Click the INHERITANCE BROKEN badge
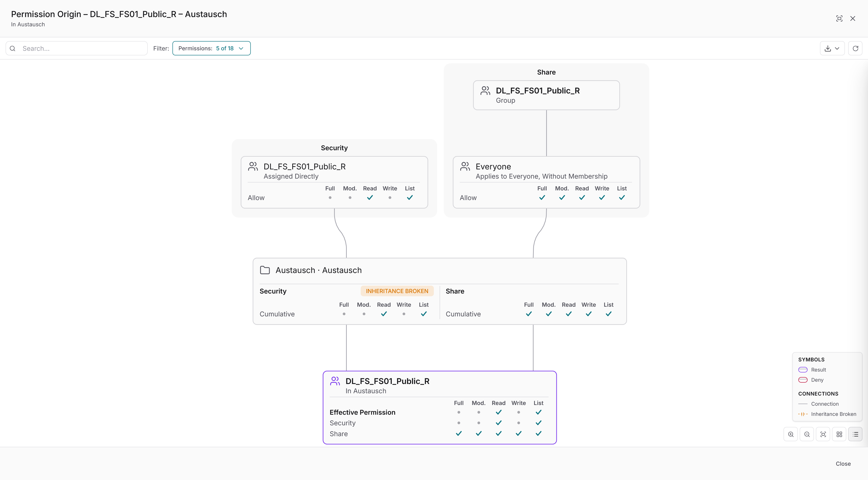This screenshot has width=868, height=480. (x=397, y=291)
